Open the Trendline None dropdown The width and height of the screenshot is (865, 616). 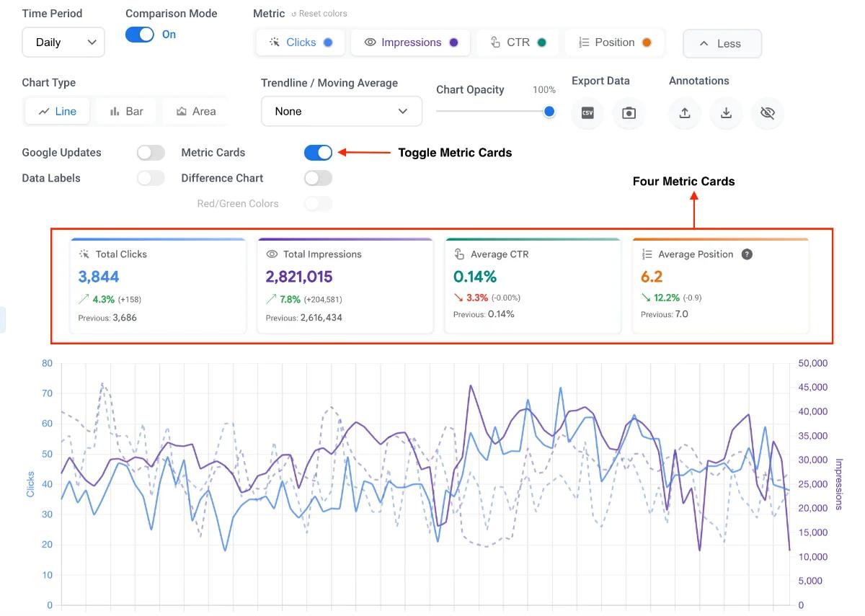[342, 111]
